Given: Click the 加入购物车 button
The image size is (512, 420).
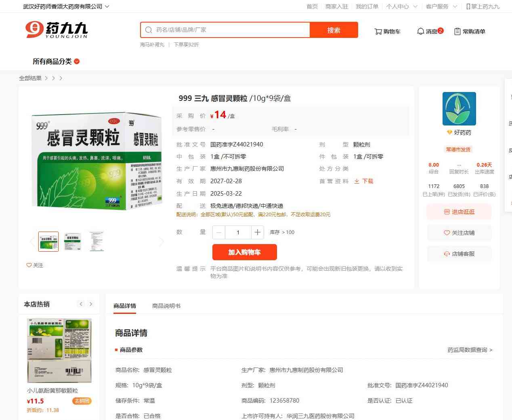Looking at the screenshot, I should tap(245, 252).
